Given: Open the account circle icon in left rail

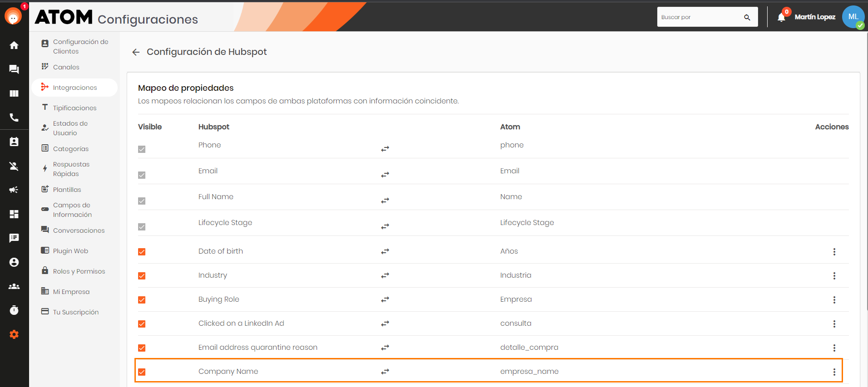Looking at the screenshot, I should (x=14, y=262).
